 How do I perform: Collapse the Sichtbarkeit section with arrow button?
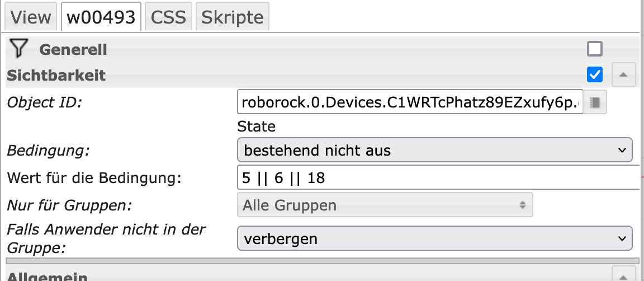624,74
